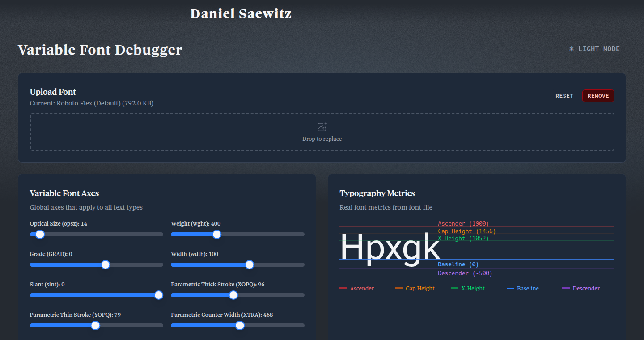This screenshot has height=340, width=644.
Task: Adjust the Weight (wght) slider
Action: point(237,234)
